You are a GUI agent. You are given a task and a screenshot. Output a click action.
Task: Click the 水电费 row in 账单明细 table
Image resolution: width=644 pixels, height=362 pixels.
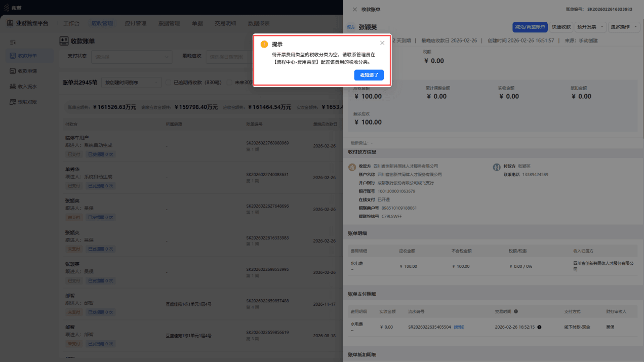point(491,266)
